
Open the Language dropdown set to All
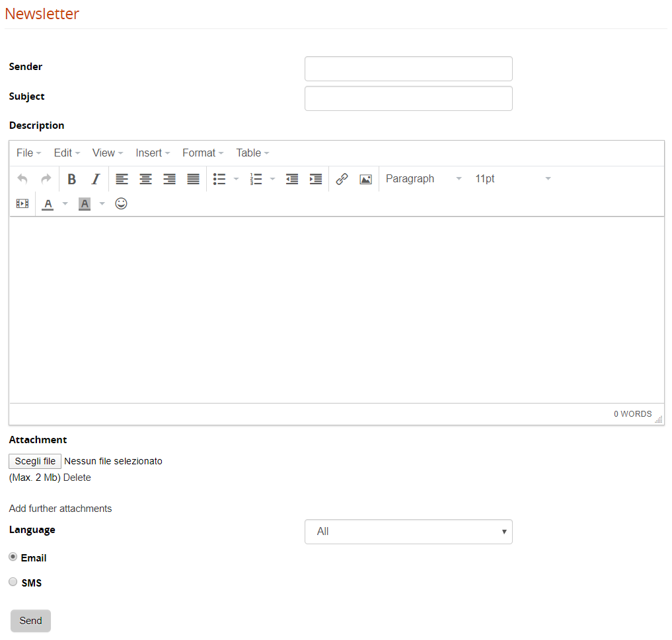pos(408,532)
